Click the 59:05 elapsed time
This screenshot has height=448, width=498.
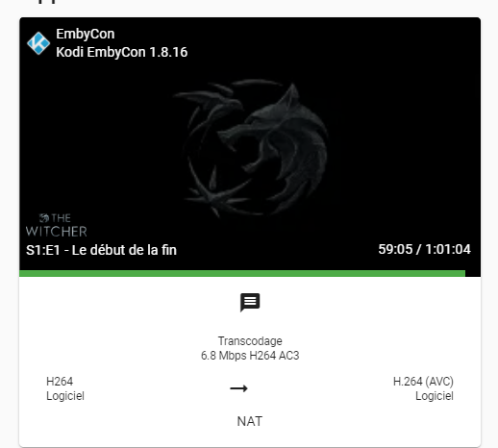395,249
